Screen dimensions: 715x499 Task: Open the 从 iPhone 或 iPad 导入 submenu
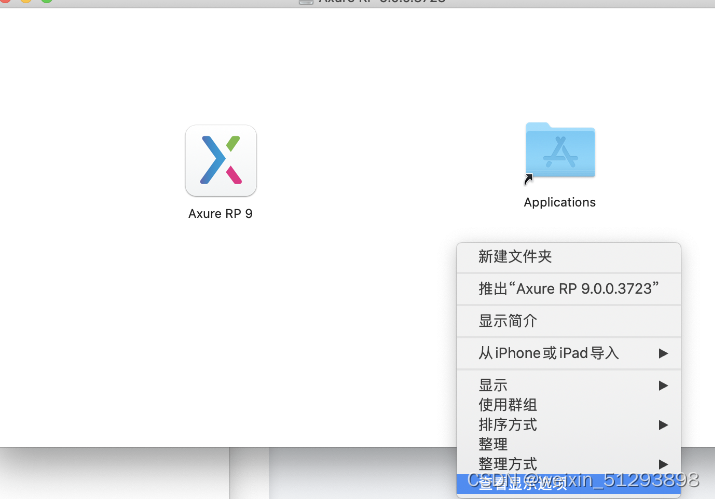pos(569,353)
